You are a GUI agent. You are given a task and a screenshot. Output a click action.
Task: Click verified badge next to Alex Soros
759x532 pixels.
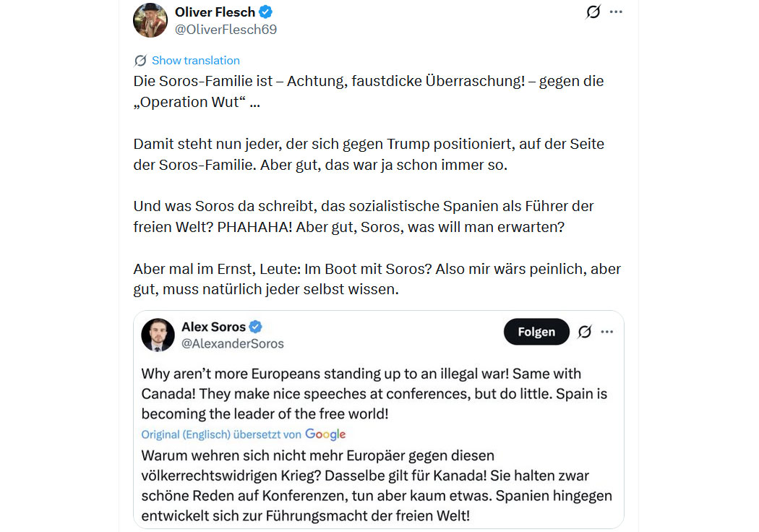tap(256, 327)
